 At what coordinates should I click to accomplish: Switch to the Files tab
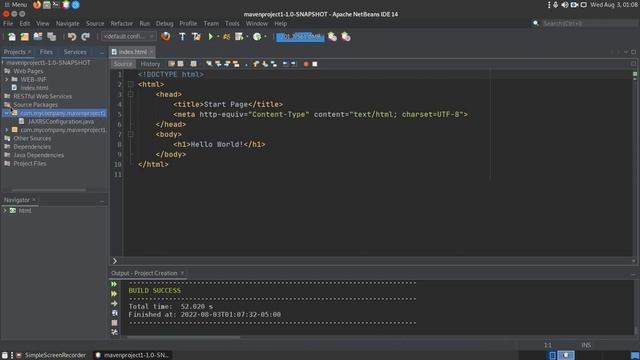pos(46,52)
